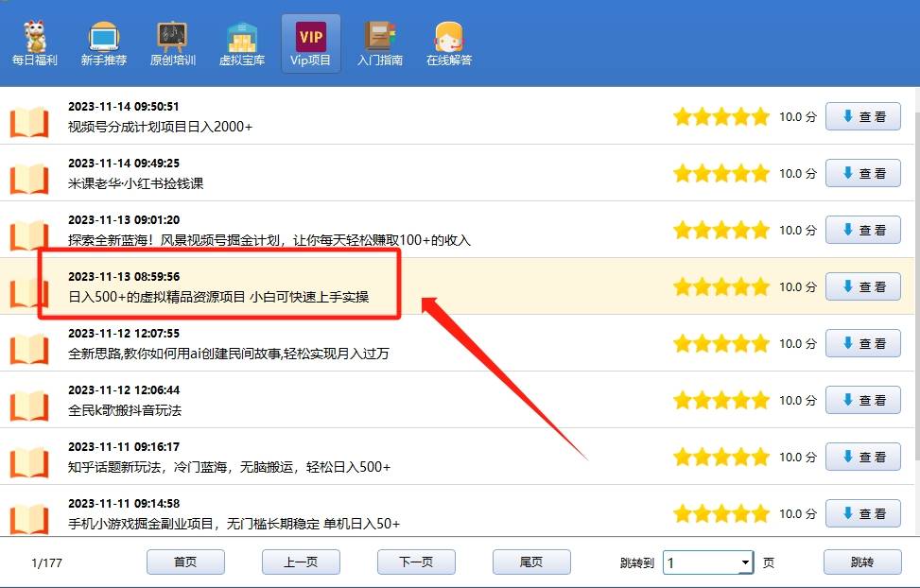Select title 日入500+的虚拟精品资源项目

[x=218, y=297]
